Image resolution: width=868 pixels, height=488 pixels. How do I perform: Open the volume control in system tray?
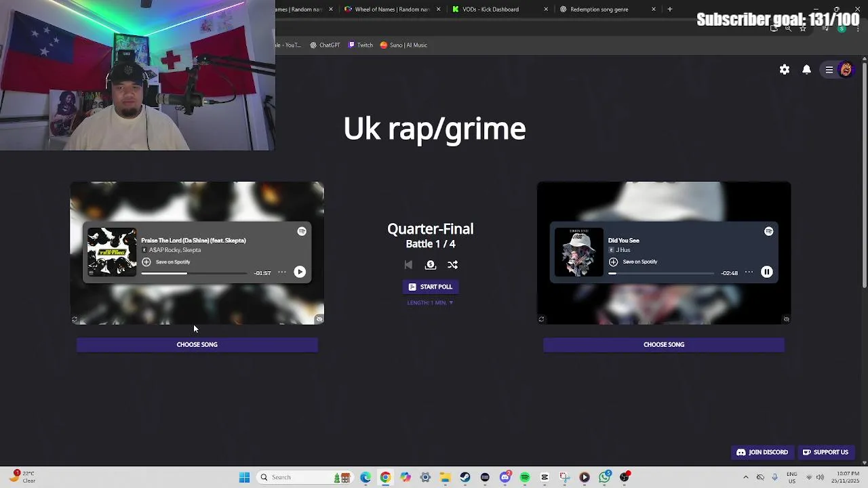click(x=820, y=477)
